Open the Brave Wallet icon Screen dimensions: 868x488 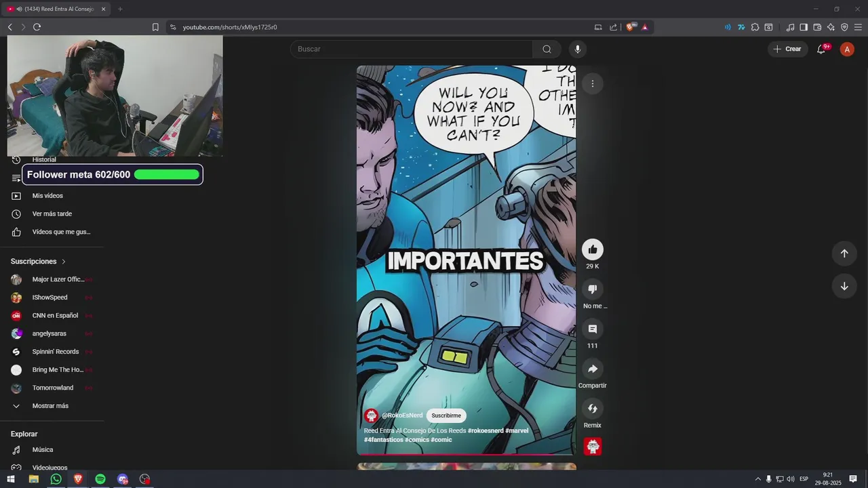pyautogui.click(x=817, y=27)
